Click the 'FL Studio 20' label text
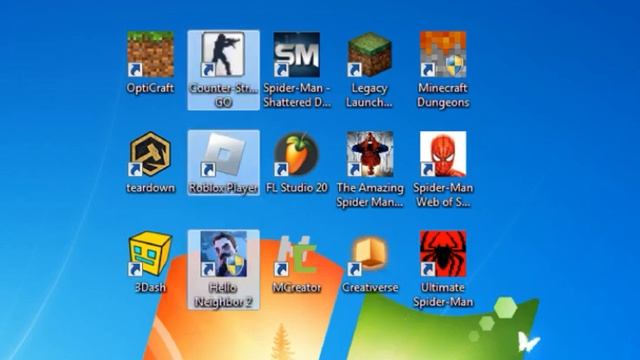640x360 pixels. pyautogui.click(x=297, y=188)
